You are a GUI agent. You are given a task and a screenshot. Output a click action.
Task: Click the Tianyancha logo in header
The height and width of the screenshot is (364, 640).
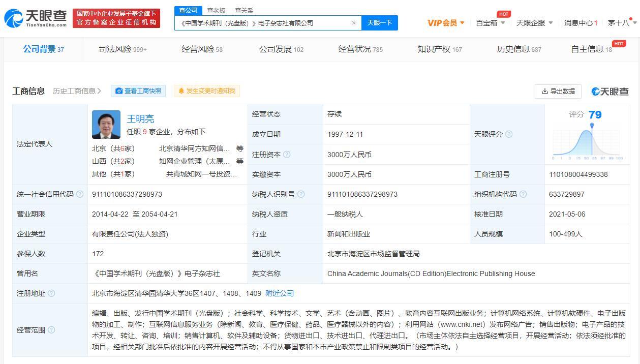35,18
